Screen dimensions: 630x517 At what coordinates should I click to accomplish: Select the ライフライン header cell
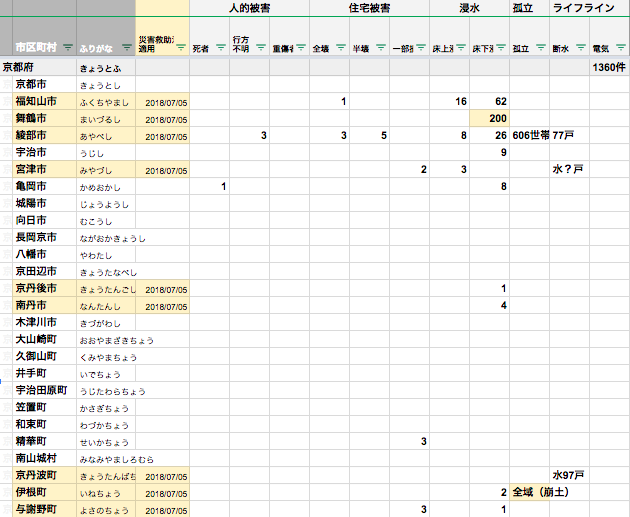(583, 8)
